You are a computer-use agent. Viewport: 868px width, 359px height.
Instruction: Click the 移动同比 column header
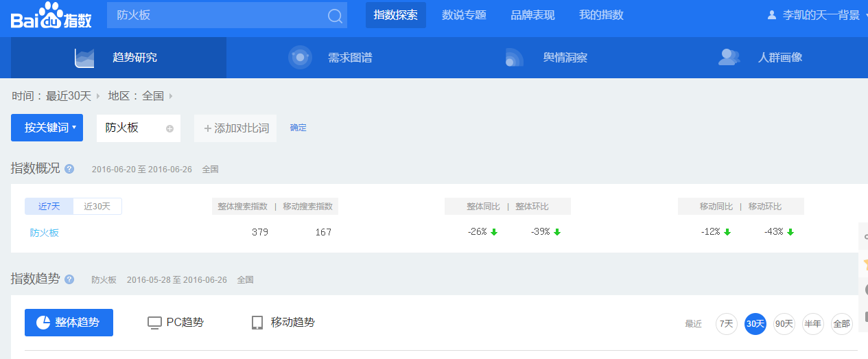[x=716, y=207]
